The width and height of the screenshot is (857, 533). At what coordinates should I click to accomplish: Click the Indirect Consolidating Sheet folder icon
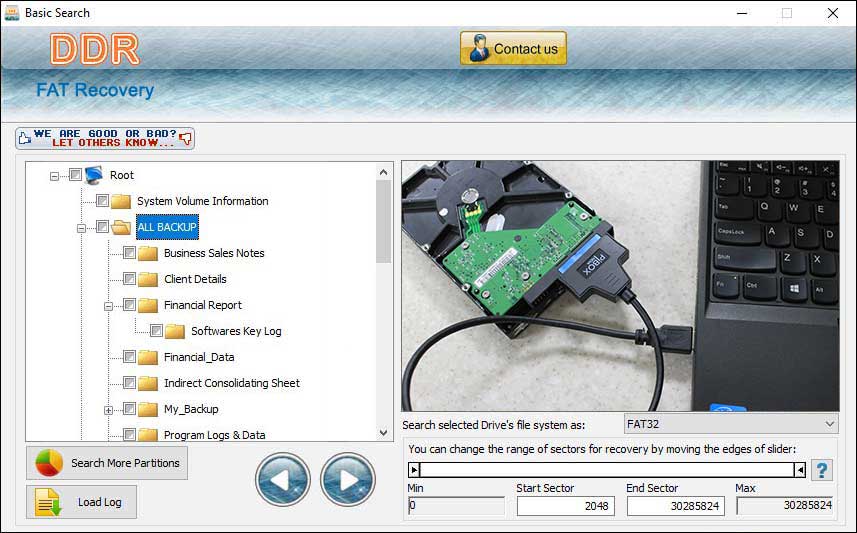point(148,383)
